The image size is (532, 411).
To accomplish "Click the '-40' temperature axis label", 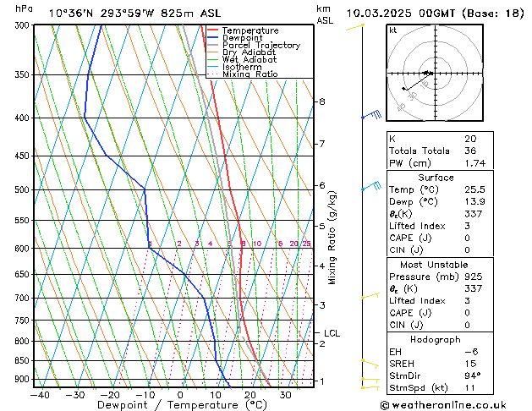I will pyautogui.click(x=40, y=396).
